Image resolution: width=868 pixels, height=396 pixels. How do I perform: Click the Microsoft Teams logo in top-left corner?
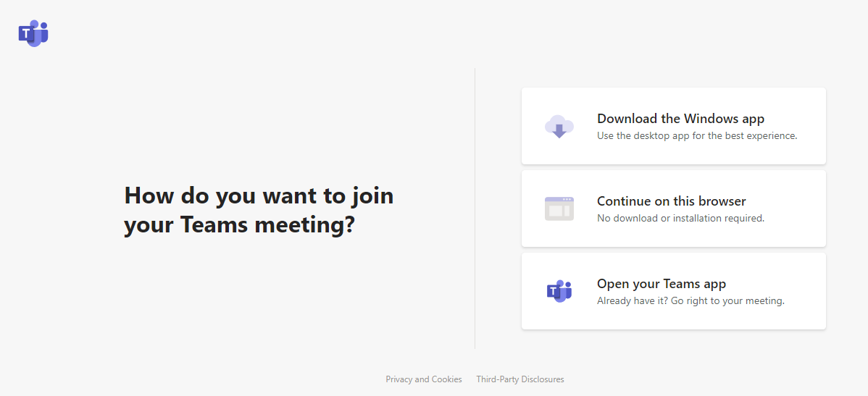click(33, 33)
